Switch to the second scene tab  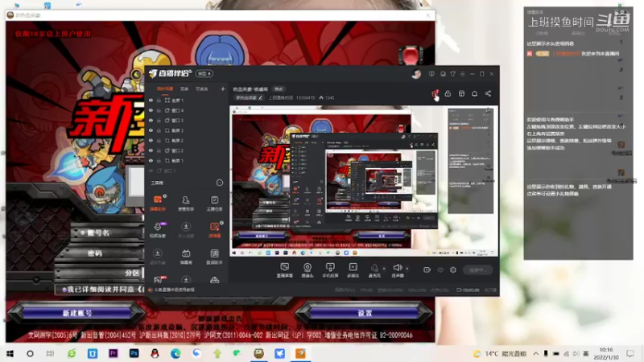pyautogui.click(x=184, y=88)
